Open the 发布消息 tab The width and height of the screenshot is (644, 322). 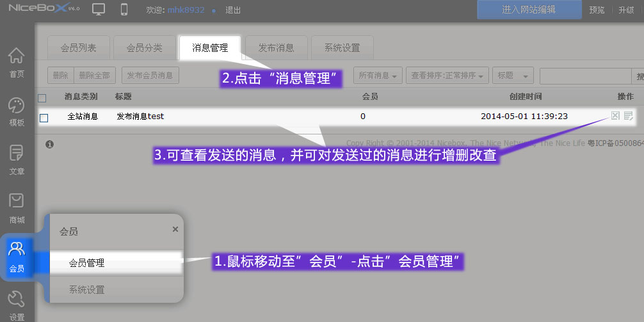click(x=276, y=48)
